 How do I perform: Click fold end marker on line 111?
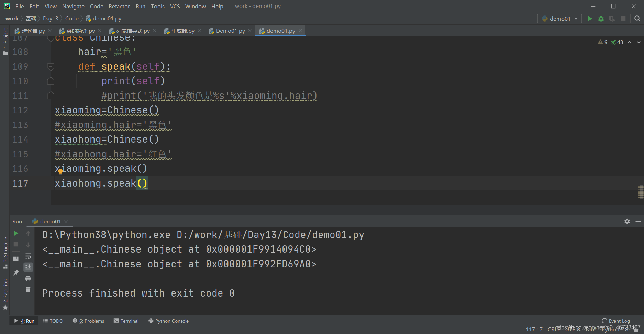pos(51,96)
